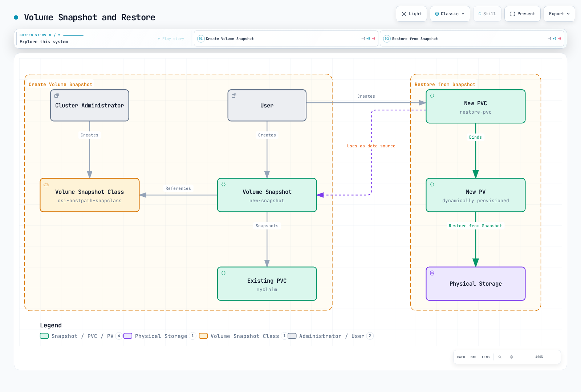Click the 'Uses as data source' edge label

pos(371,146)
